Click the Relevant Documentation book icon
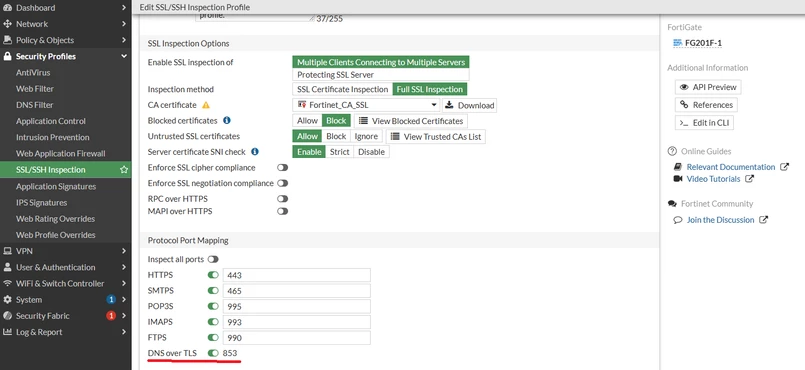 pyautogui.click(x=678, y=167)
